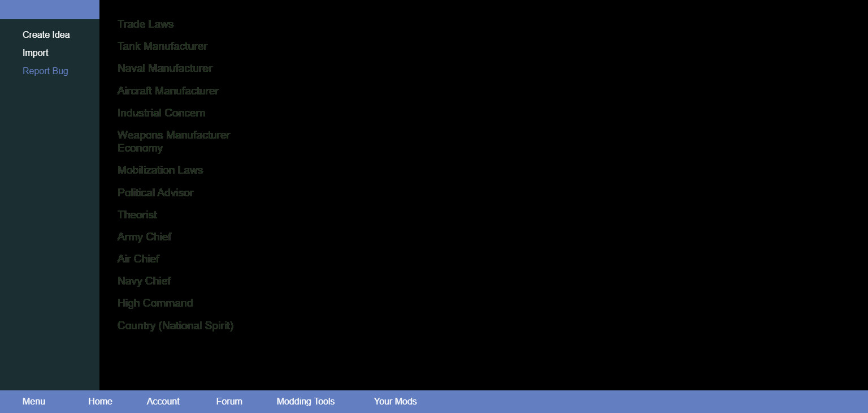The height and width of the screenshot is (413, 868).
Task: Go to Home in the bottom bar
Action: [x=100, y=402]
